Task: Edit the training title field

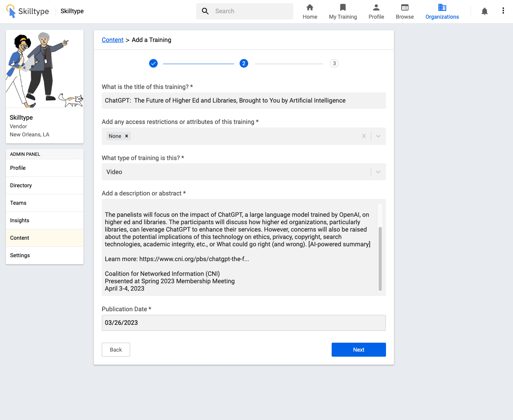Action: [244, 101]
